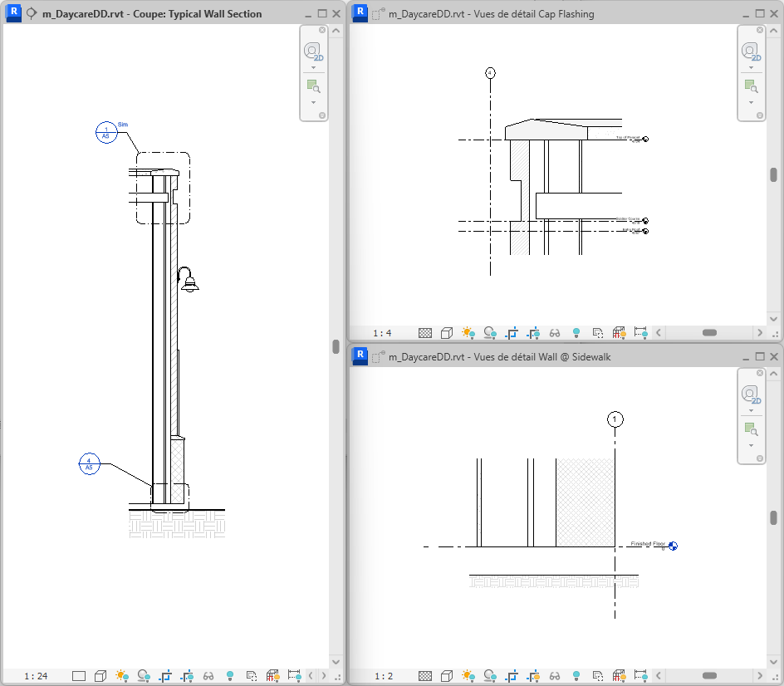Viewport: 784px width, 686px height.
Task: Open visual style cube in Wall @ Sidewalk view
Action: tap(447, 676)
